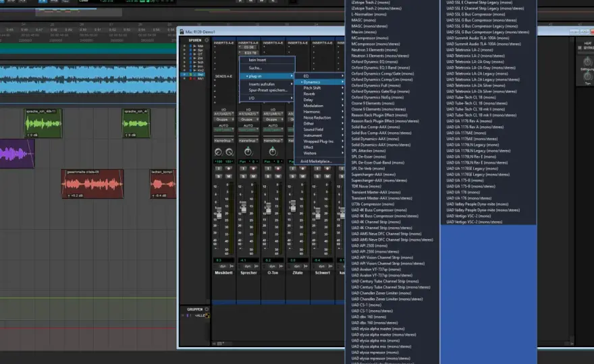Click dyn button on Sprecher channel

click(x=247, y=266)
